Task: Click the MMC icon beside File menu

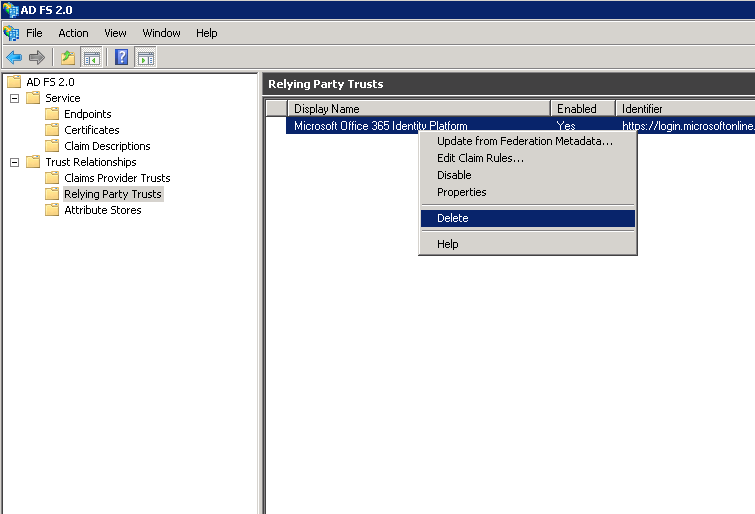Action: pyautogui.click(x=12, y=33)
